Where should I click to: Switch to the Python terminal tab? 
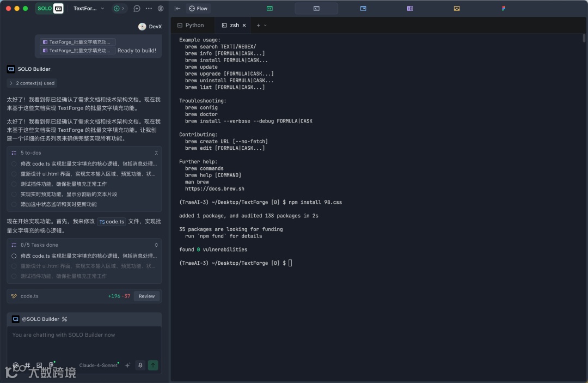pyautogui.click(x=191, y=25)
